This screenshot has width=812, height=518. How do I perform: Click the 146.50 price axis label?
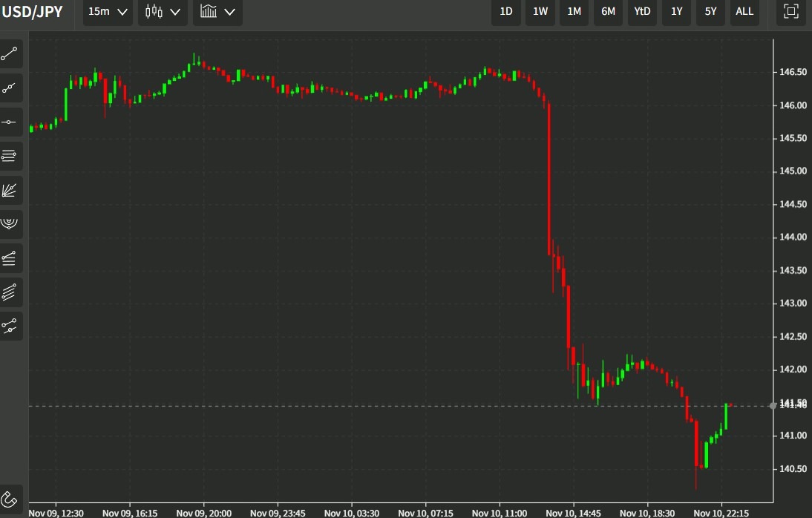pyautogui.click(x=793, y=72)
